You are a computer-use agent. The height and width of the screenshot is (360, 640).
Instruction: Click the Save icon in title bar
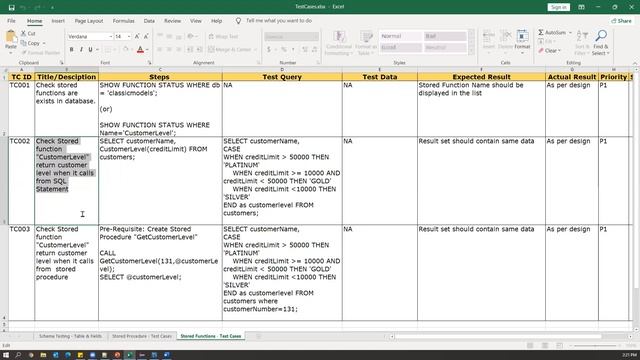(x=11, y=7)
